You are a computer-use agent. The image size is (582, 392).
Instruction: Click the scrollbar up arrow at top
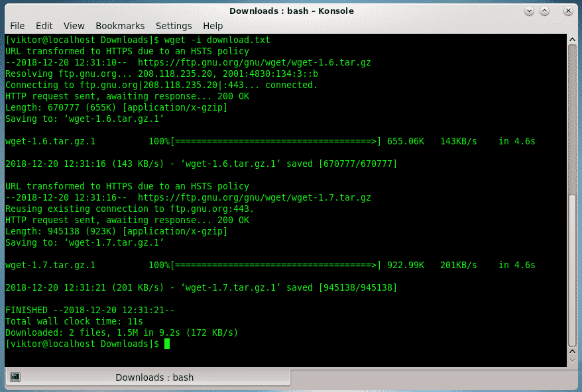tap(572, 40)
